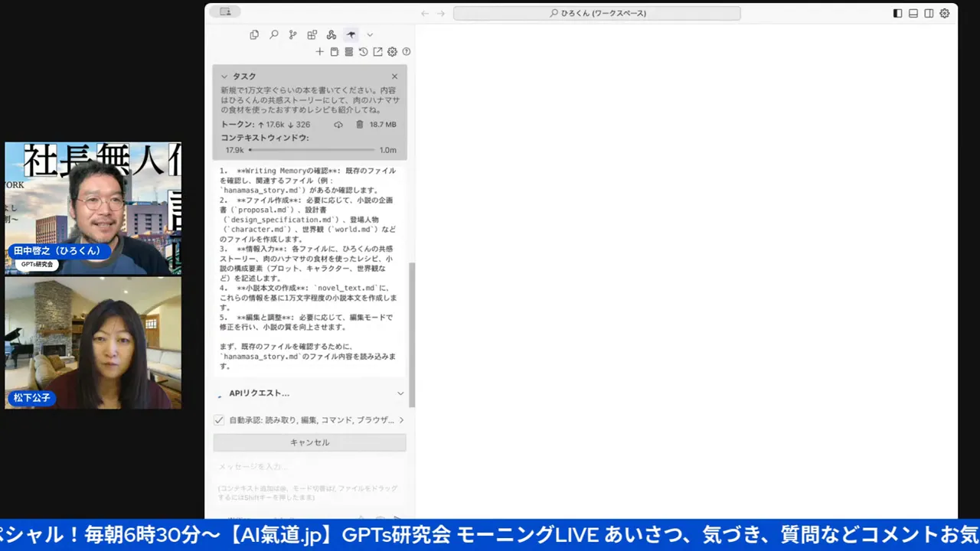Select the Search icon in the activity bar

pos(273,34)
